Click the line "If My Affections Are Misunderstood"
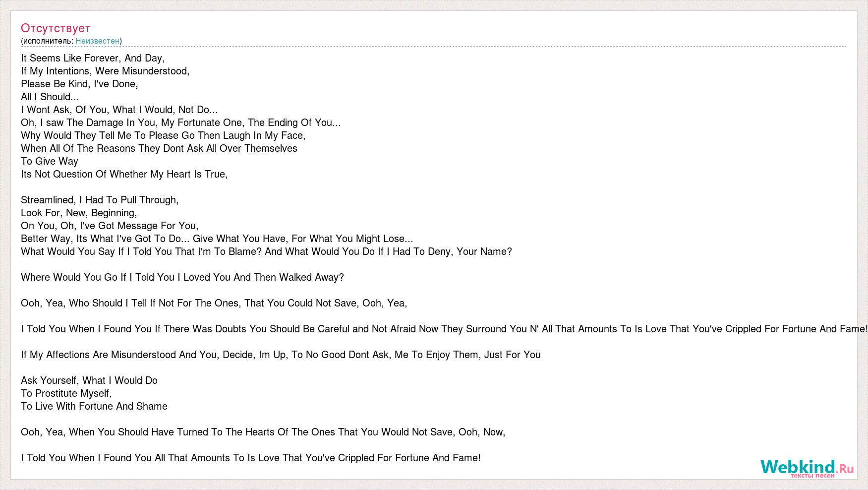The width and height of the screenshot is (868, 490). coord(281,355)
